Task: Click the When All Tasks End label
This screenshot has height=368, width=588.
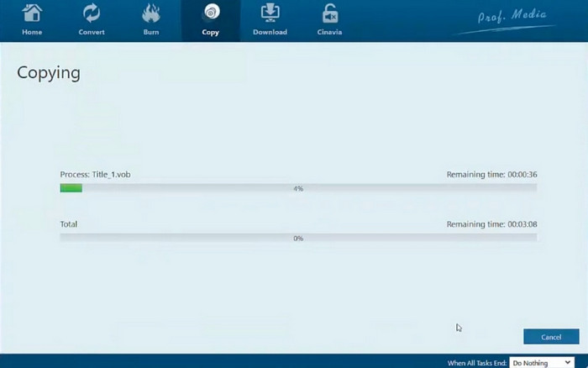Action: coord(477,363)
